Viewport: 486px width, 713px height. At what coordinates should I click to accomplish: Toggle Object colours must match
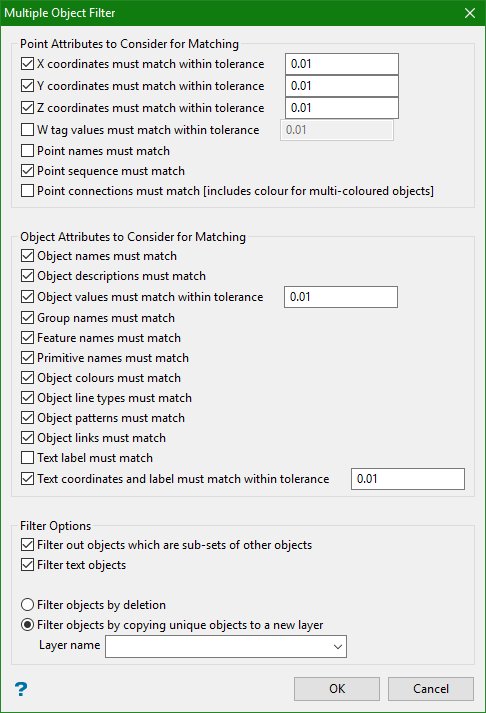tap(27, 377)
